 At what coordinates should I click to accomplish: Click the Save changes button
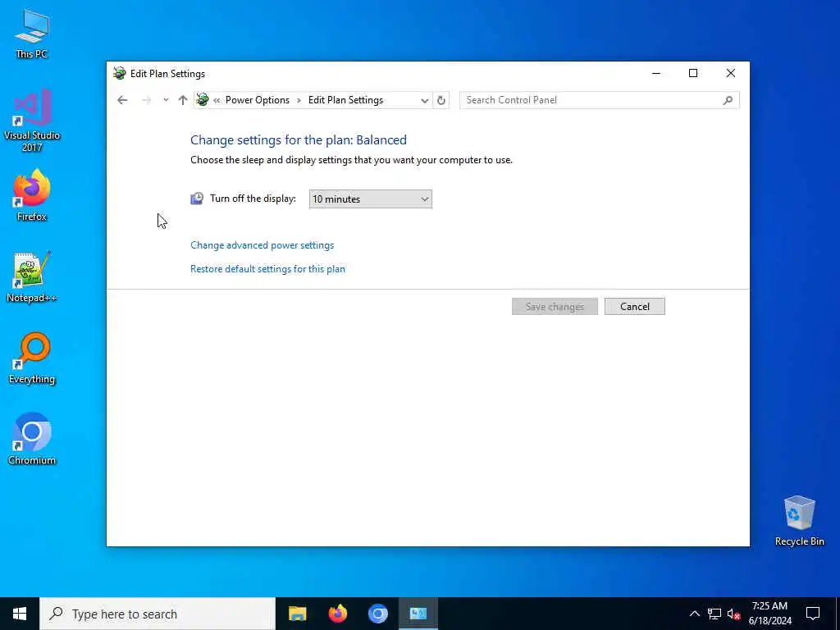click(555, 307)
